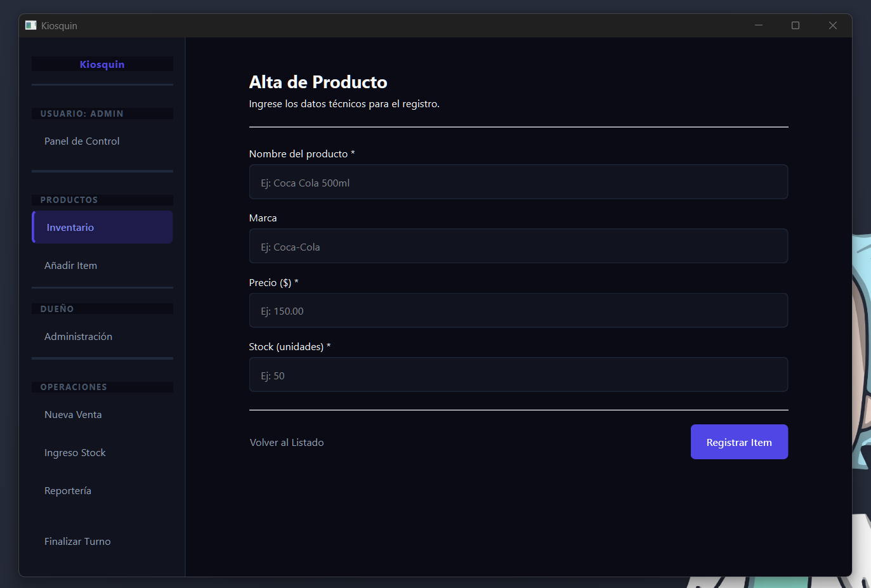Click Finalizar Turno to end the shift
The image size is (871, 588).
[x=77, y=541]
